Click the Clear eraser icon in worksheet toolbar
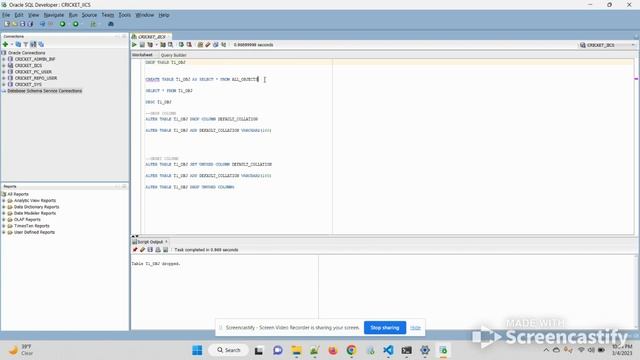Screen dimensions: 640x360 click(208, 45)
